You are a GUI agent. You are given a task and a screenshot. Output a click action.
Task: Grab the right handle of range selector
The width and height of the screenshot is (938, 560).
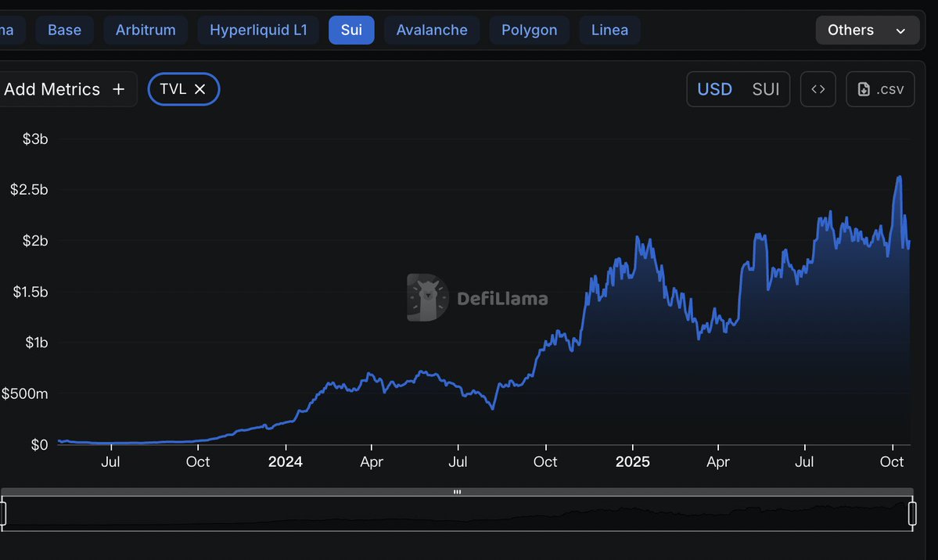click(x=912, y=514)
